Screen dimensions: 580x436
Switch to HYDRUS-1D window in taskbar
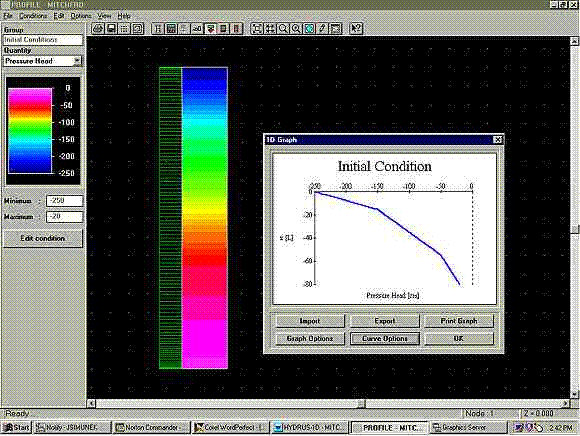[x=310, y=427]
